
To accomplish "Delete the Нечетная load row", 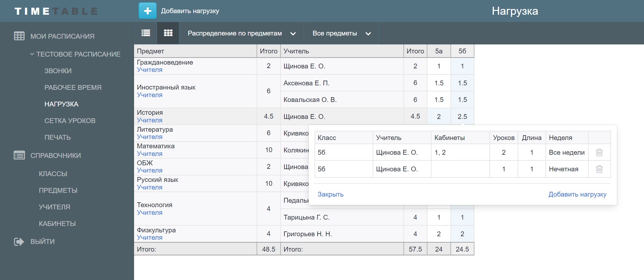I will (x=599, y=169).
